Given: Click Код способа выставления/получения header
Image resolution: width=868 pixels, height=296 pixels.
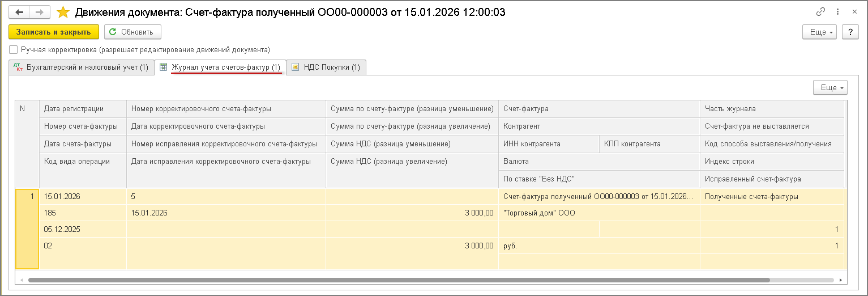Looking at the screenshot, I should click(772, 144).
